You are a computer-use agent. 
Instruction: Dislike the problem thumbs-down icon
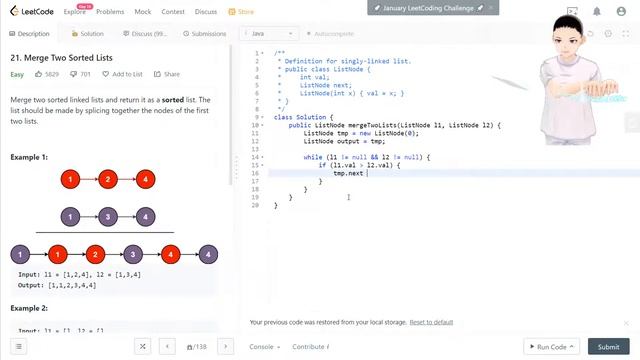coord(73,74)
